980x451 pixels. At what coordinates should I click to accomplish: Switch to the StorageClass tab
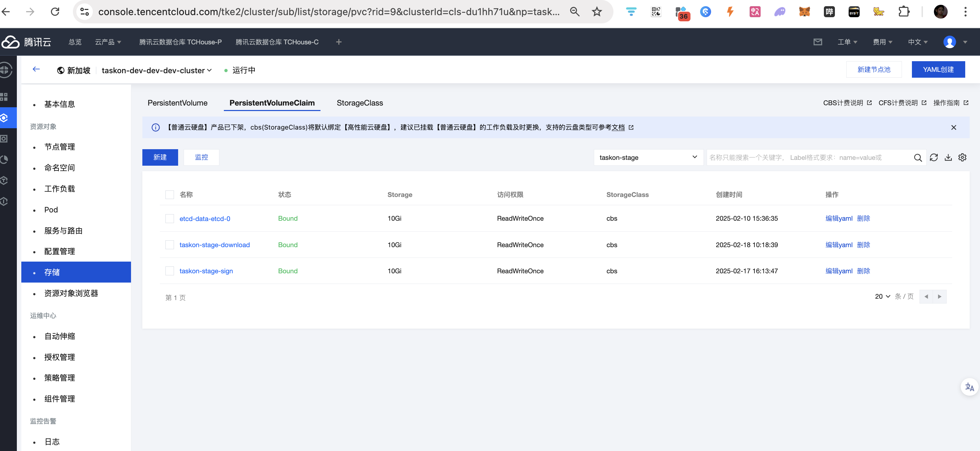[360, 103]
